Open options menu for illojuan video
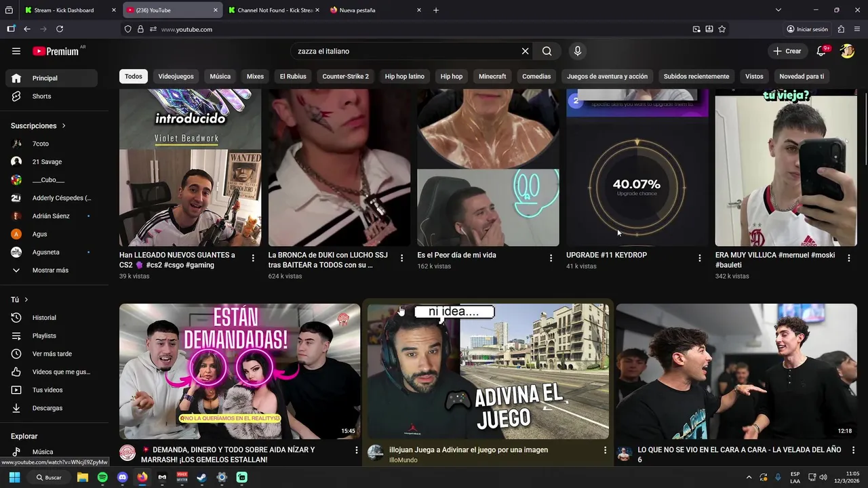 pyautogui.click(x=605, y=450)
